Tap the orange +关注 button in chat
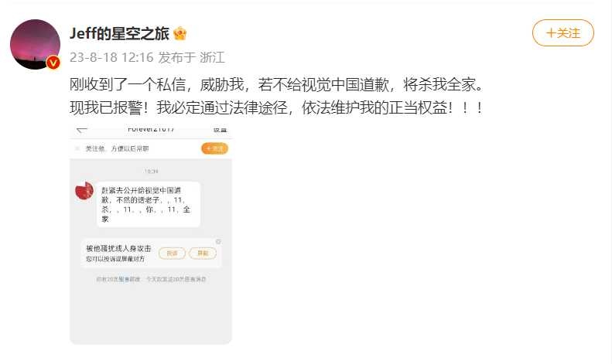Viewport: 612px width, 364px height. point(214,148)
